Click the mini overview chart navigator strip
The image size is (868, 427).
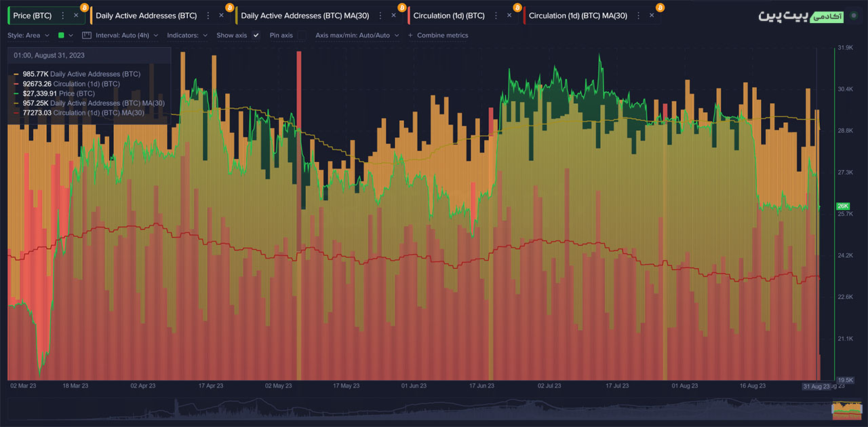point(434,407)
